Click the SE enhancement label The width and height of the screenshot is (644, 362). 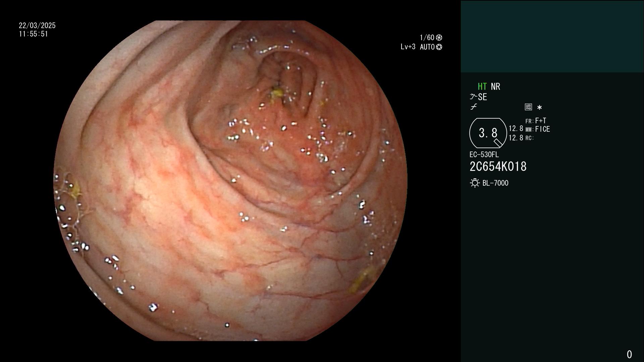(482, 97)
